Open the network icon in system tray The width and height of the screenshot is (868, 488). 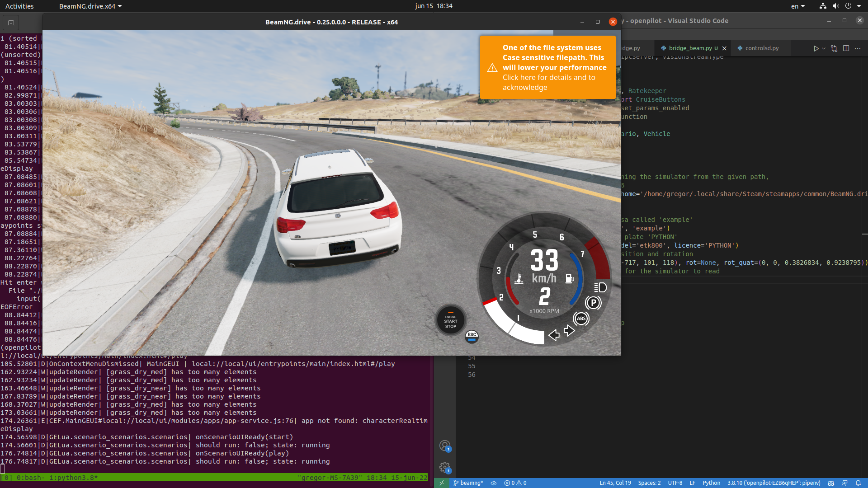[x=823, y=6]
